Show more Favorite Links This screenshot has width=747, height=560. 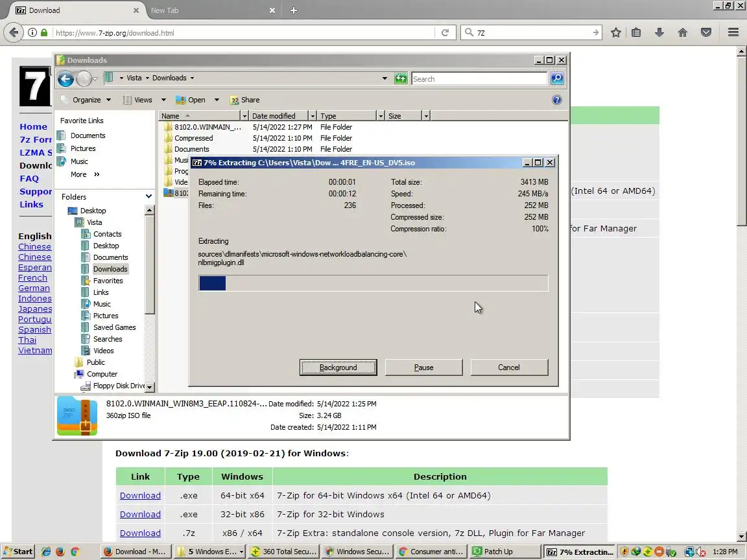click(x=86, y=174)
